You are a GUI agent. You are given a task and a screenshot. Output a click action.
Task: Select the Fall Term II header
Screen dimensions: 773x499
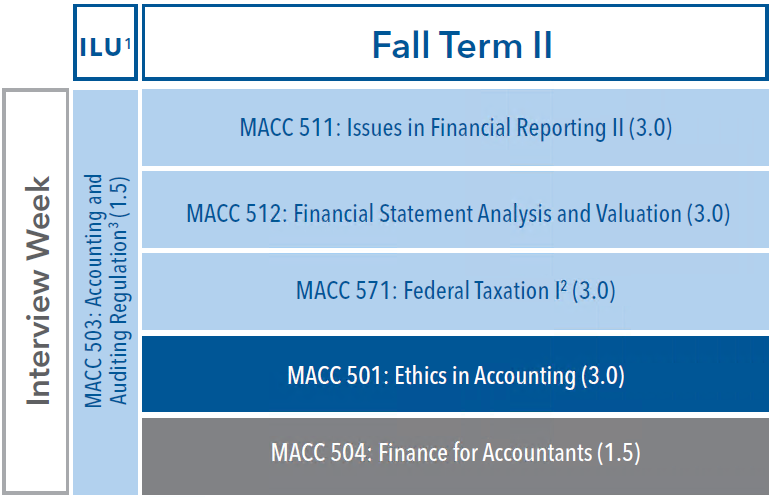point(455,42)
